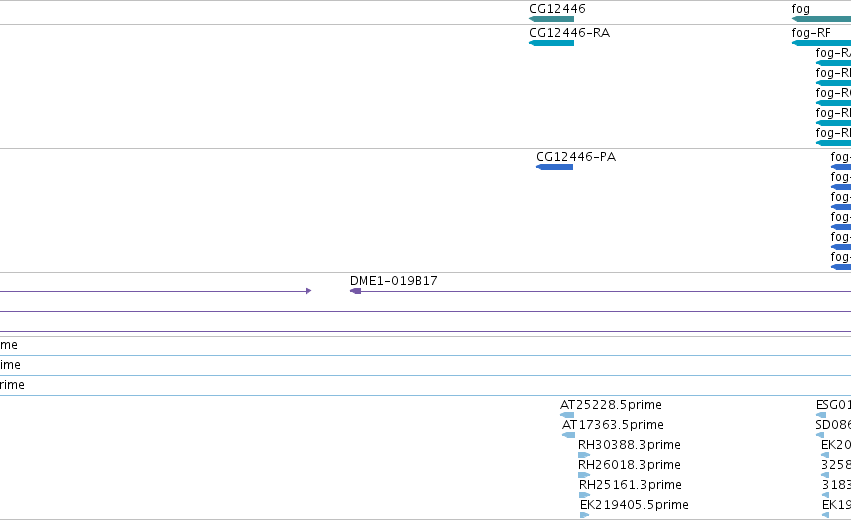Select the EST label starting with 3258
Screen dimensions: 851x520
(836, 465)
